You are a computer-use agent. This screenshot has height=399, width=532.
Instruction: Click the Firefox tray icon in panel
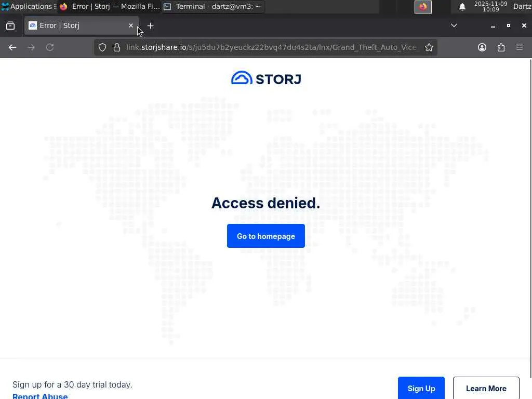coord(423,7)
